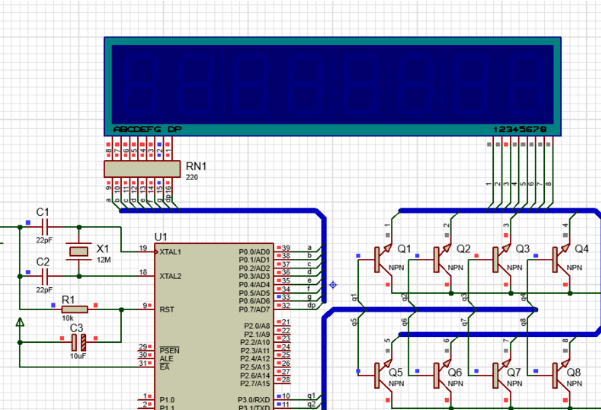Click the NPN text under Q4
This screenshot has width=601, height=410.
(574, 267)
